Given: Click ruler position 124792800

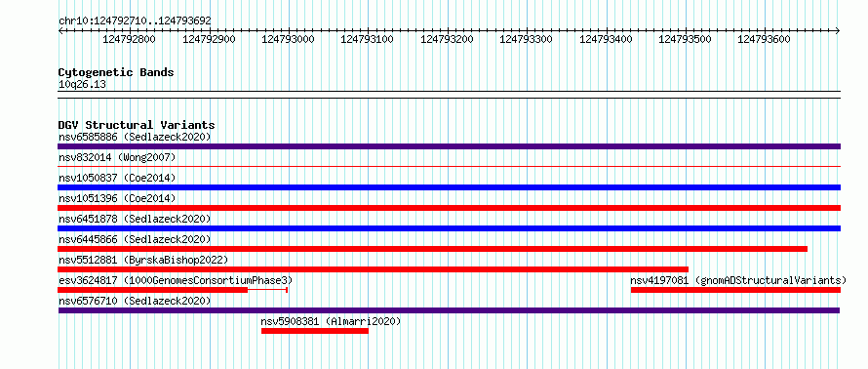Looking at the screenshot, I should tap(130, 39).
